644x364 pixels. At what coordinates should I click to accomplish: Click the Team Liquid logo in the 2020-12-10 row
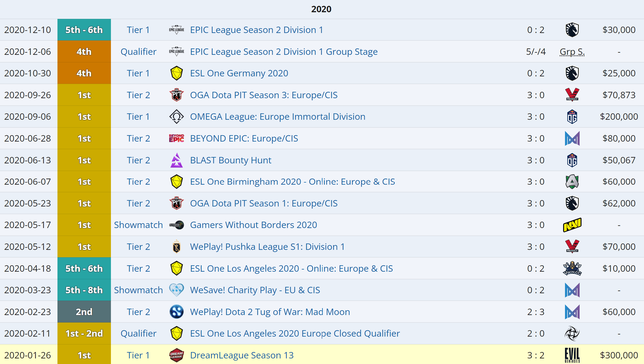[x=572, y=30]
